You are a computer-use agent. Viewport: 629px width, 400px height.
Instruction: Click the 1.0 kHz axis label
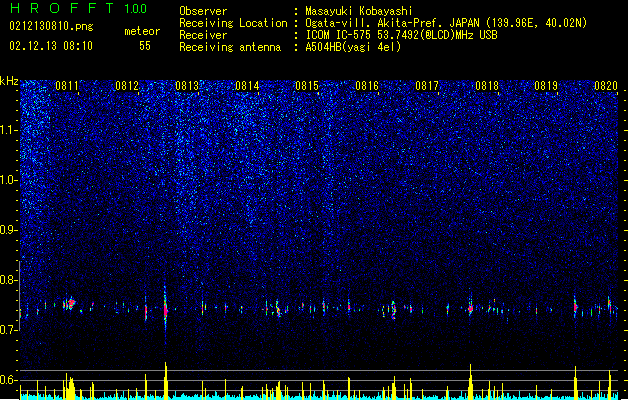[9, 180]
